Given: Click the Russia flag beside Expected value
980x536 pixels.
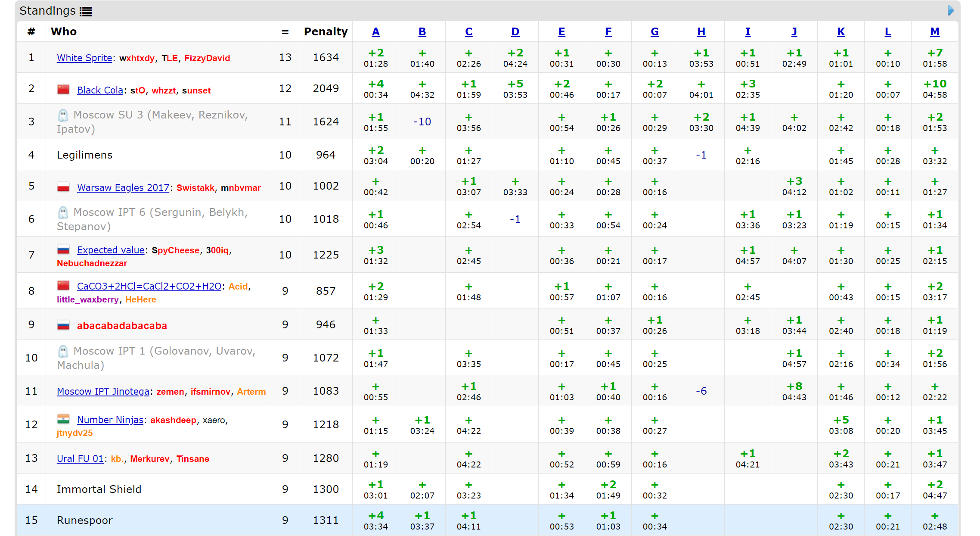Looking at the screenshot, I should 63,250.
